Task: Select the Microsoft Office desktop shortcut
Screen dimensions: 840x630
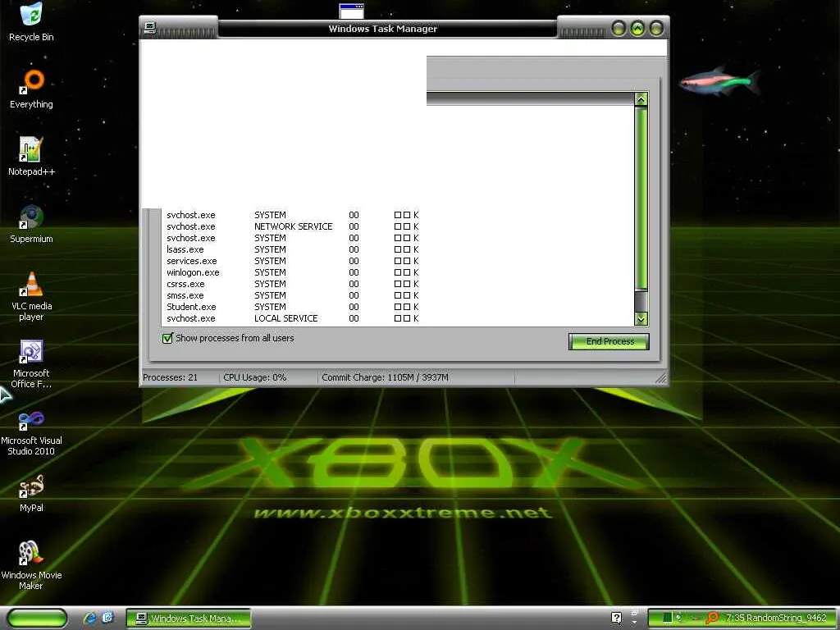Action: [31, 363]
